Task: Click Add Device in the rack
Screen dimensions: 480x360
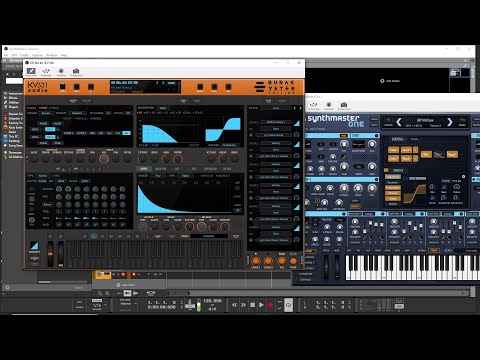Action: 390,81
